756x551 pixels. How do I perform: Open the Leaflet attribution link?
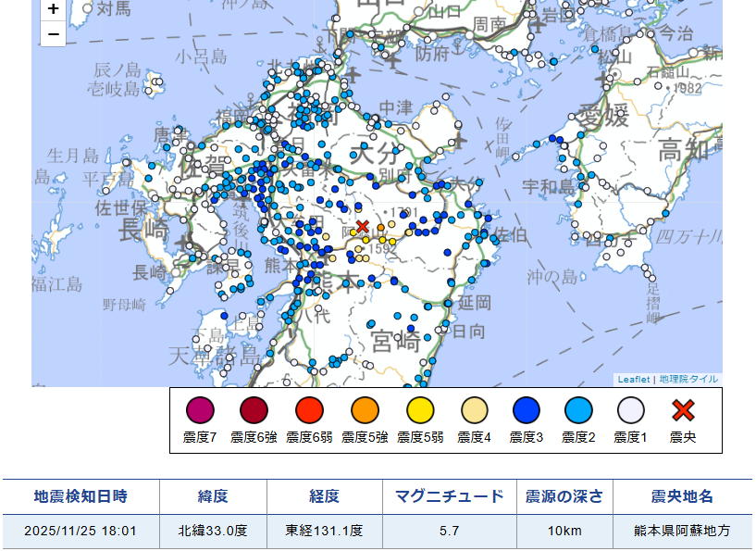[634, 380]
